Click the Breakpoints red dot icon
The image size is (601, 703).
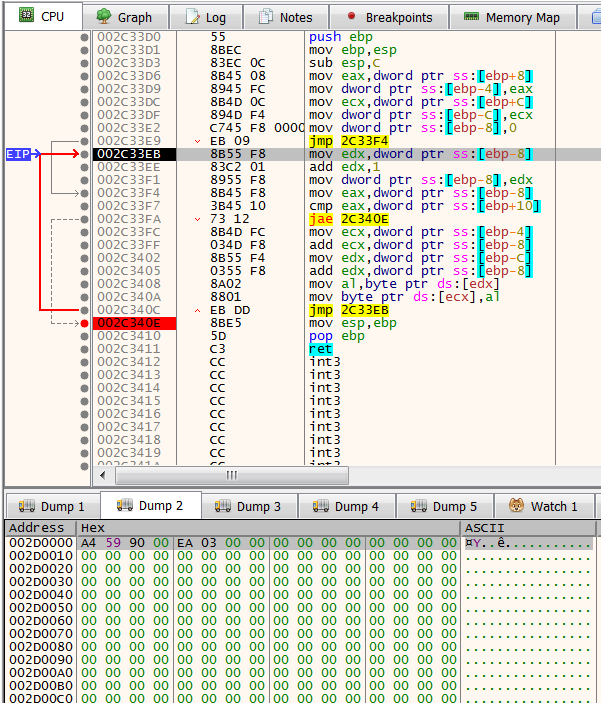coord(352,16)
